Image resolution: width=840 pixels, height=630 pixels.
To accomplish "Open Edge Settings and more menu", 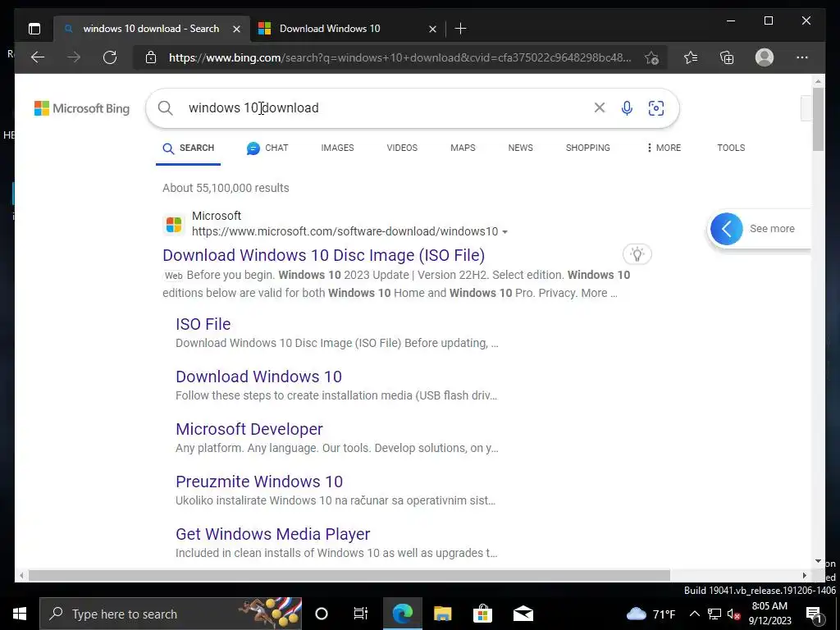I will tap(802, 57).
